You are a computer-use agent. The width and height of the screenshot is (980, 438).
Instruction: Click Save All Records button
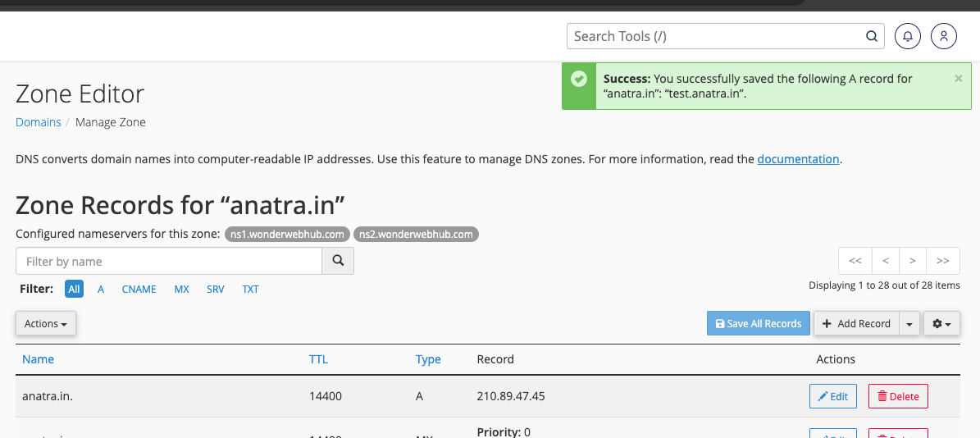(x=759, y=323)
